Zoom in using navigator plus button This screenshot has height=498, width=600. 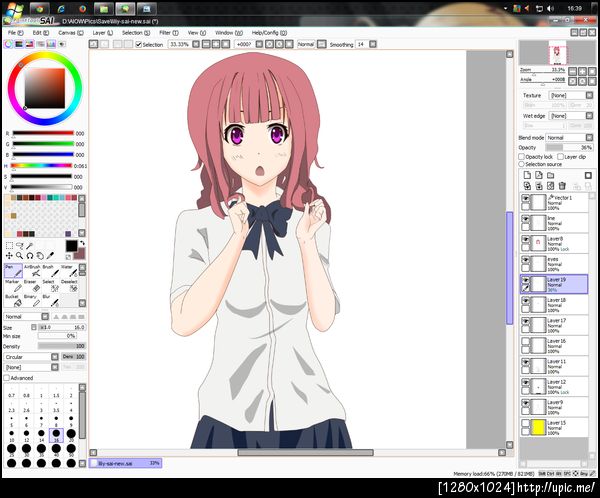click(582, 71)
